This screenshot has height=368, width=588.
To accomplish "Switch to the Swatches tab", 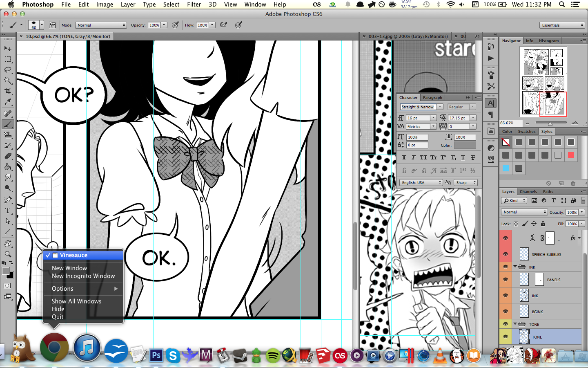I will point(527,131).
